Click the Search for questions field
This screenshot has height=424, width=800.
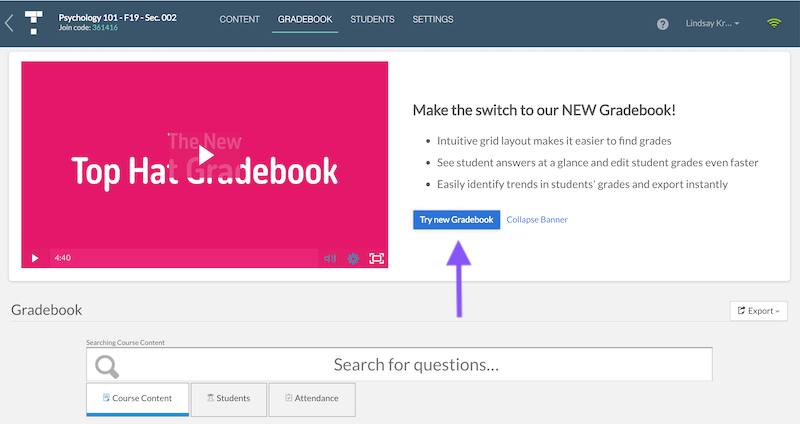[x=399, y=364]
